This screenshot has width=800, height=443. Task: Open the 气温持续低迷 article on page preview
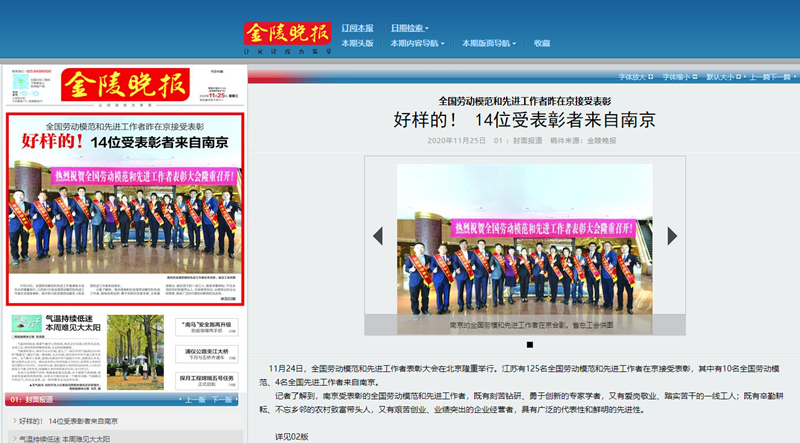[x=73, y=323]
